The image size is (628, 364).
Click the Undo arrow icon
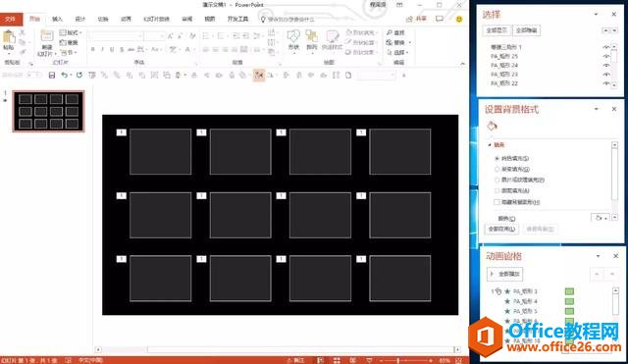64,75
